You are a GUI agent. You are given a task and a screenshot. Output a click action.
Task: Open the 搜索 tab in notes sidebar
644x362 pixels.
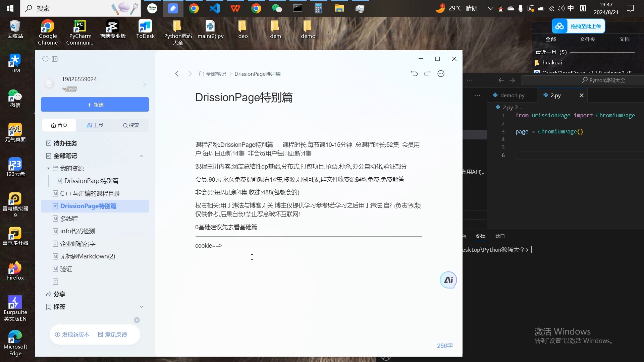(131, 125)
